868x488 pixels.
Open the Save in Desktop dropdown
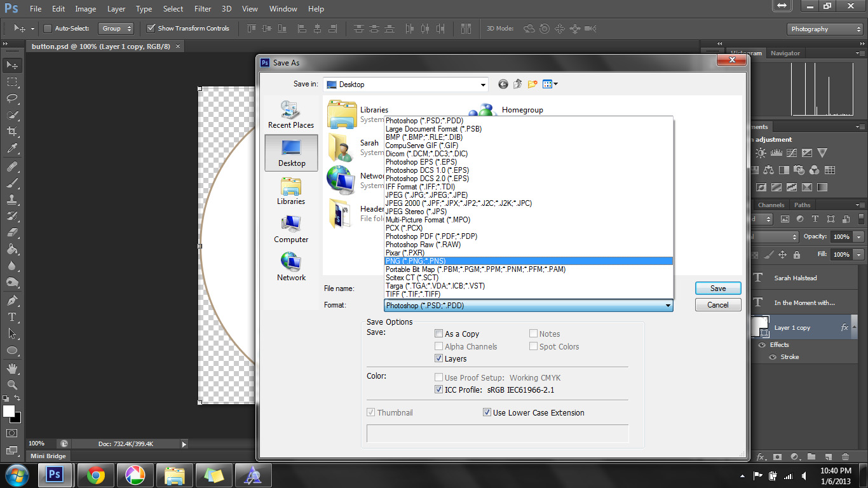(405, 84)
